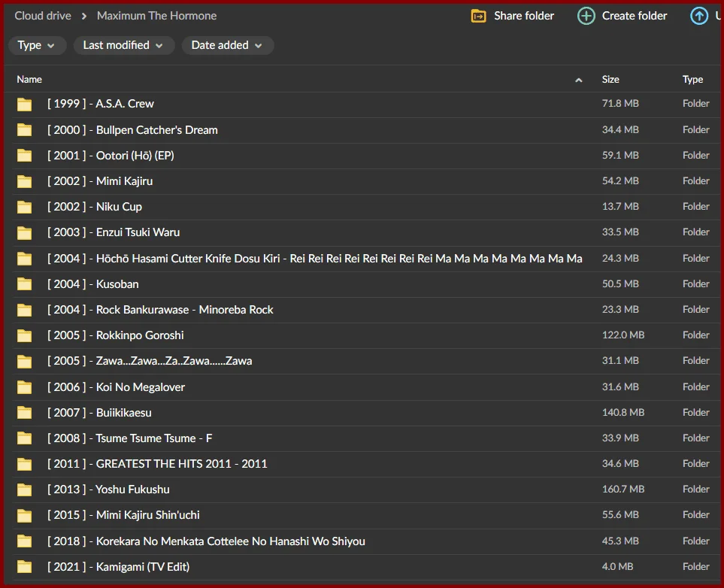Sort by the Name column header
The width and height of the screenshot is (724, 588).
[29, 80]
